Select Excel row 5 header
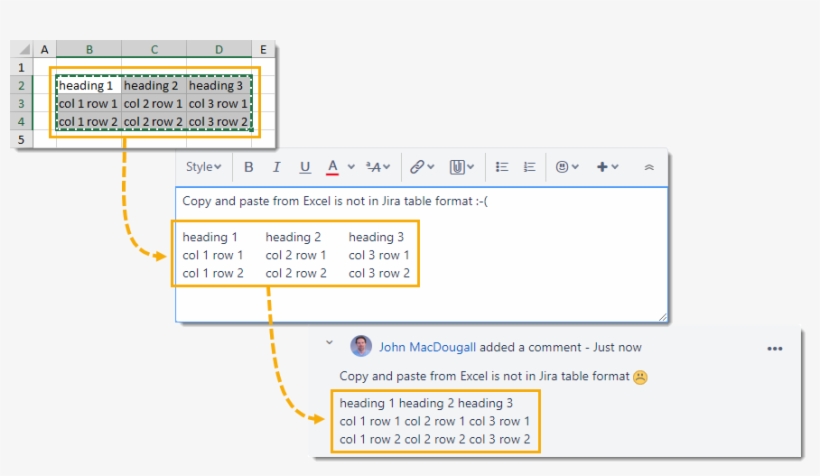The image size is (820, 476). [21, 140]
